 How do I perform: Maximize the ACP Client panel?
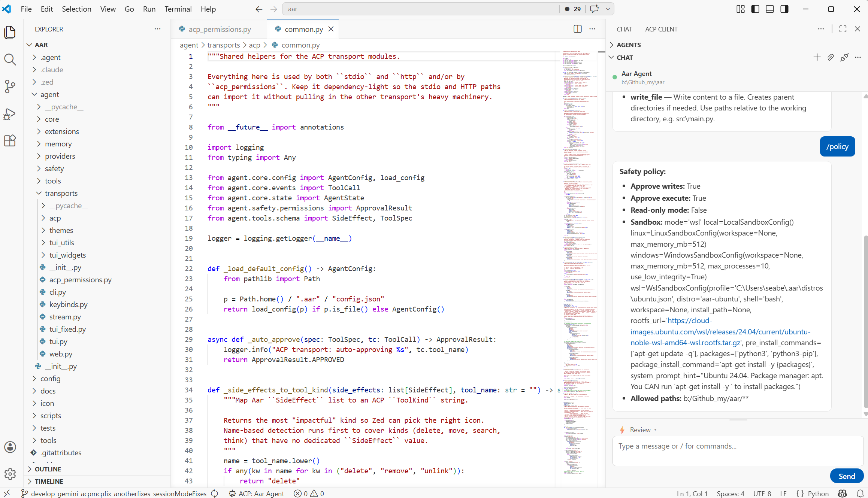pyautogui.click(x=843, y=29)
